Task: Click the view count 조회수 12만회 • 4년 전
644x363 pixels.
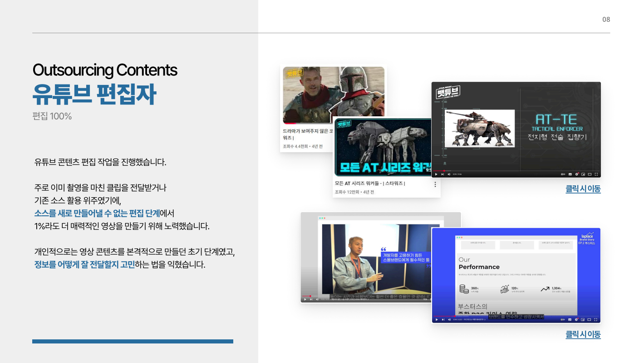Action: pos(354,192)
